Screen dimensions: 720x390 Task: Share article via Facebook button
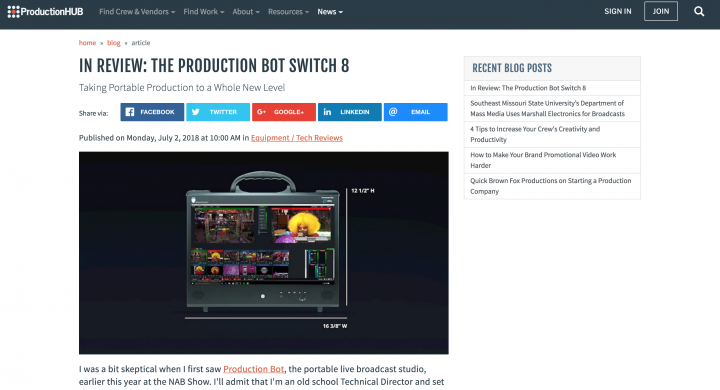(152, 112)
